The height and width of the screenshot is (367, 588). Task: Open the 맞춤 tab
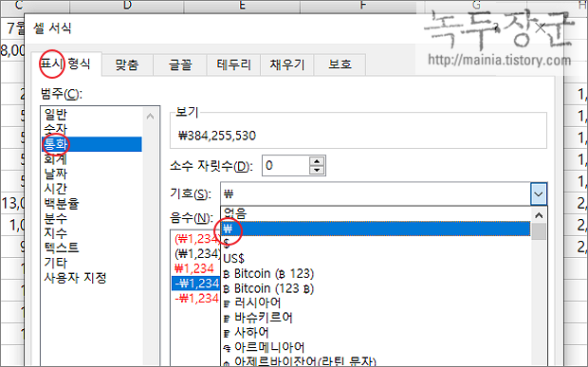(127, 64)
